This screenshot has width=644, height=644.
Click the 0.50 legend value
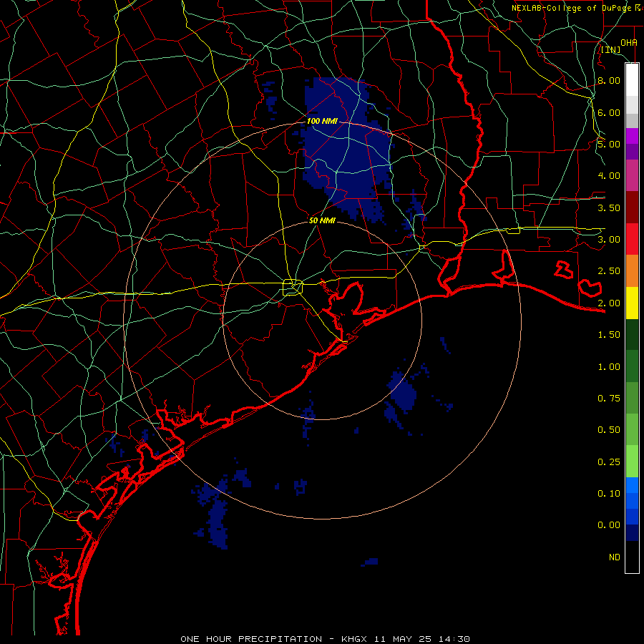click(609, 430)
